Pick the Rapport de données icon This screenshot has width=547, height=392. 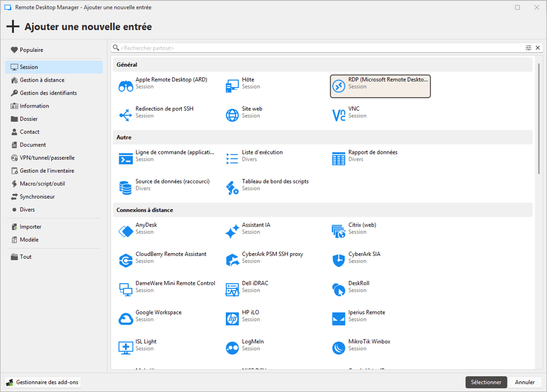(339, 159)
